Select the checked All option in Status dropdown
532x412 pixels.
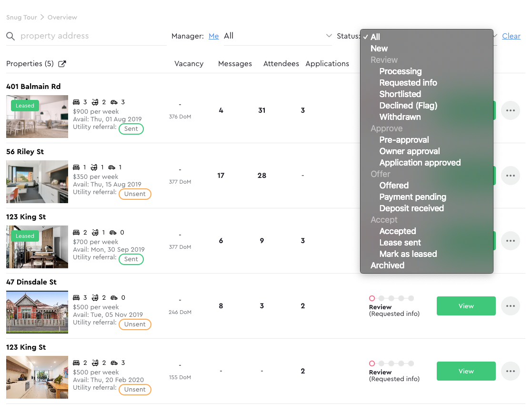[375, 37]
